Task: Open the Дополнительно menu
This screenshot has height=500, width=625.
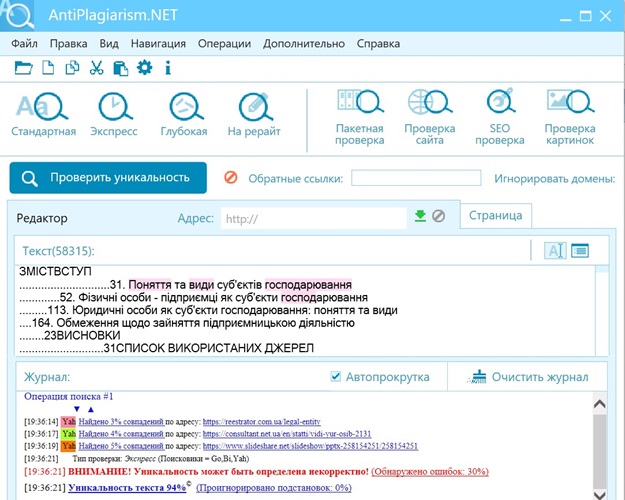Action: tap(304, 43)
